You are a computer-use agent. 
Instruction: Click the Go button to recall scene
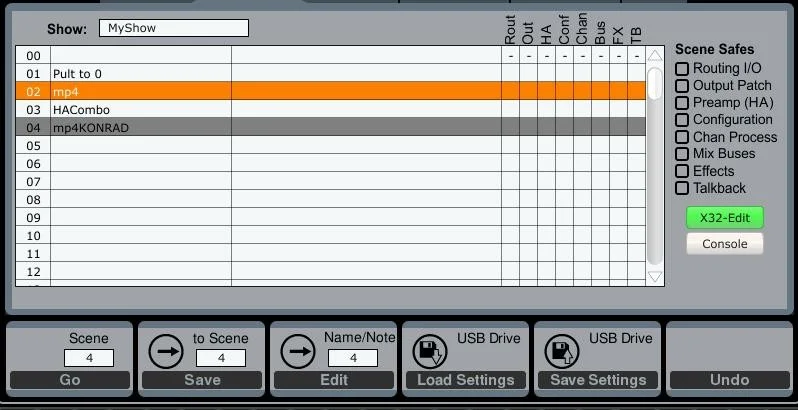coord(70,380)
